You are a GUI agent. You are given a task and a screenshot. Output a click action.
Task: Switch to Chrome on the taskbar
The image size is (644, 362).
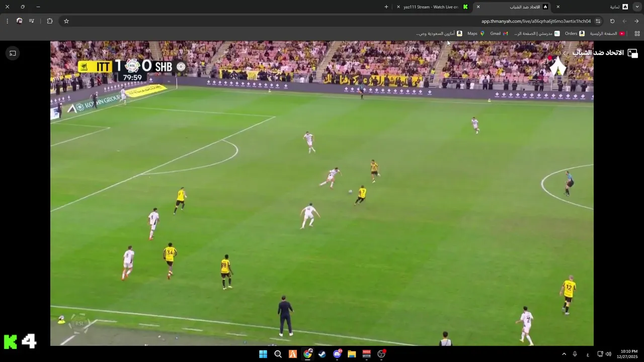307,354
